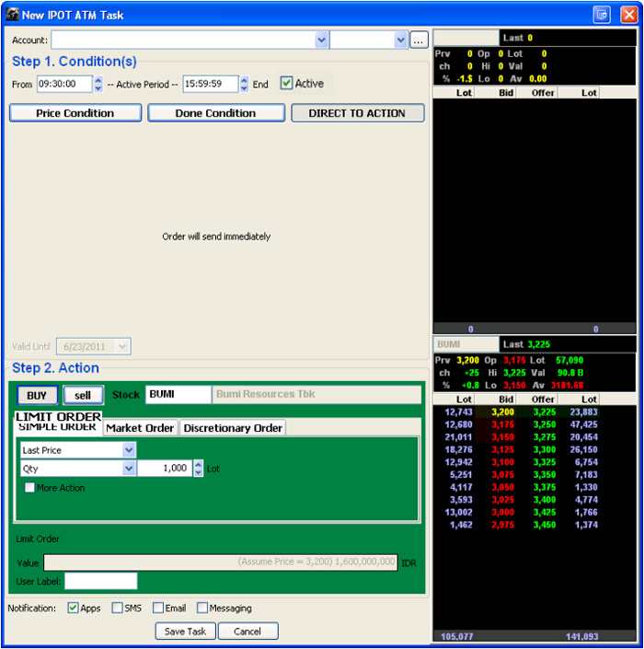Click the From time field 09:30:00

pyautogui.click(x=64, y=84)
